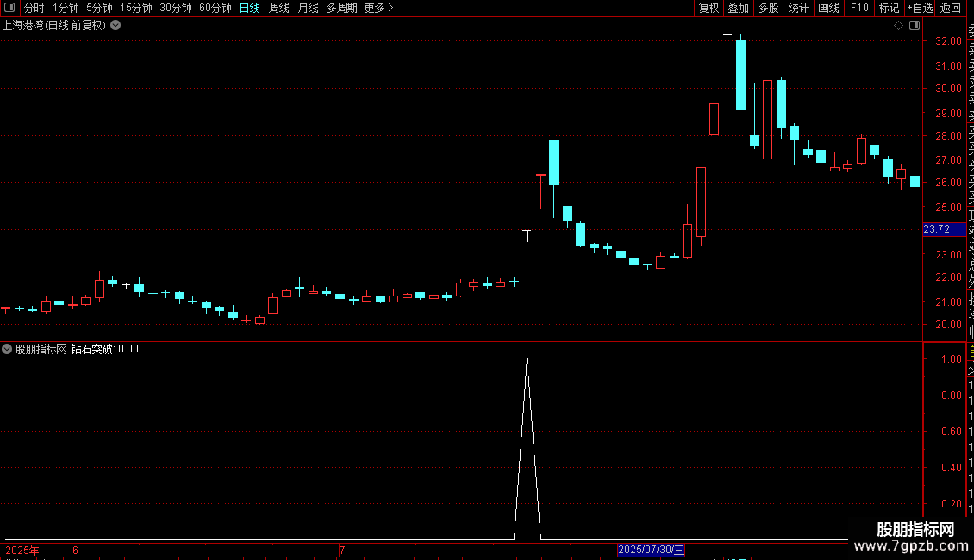Toggle the right panel layout icon
This screenshot has height=560, width=974.
915,26
